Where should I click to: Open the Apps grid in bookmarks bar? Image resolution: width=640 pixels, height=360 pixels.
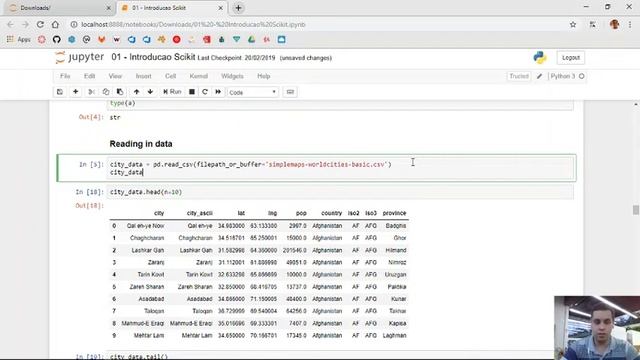(x=19, y=40)
